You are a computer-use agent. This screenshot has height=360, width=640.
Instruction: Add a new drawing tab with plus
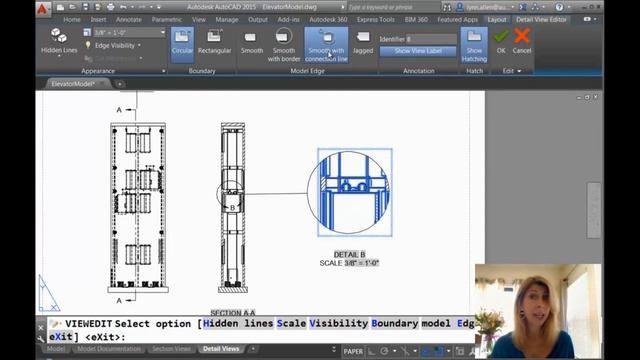[120, 84]
